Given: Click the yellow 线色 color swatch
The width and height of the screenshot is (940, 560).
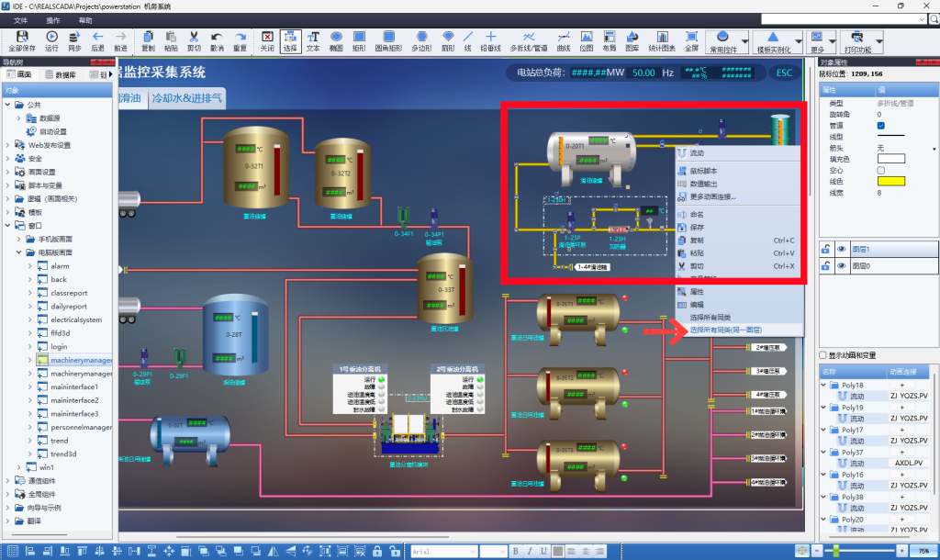Looking at the screenshot, I should 890,181.
